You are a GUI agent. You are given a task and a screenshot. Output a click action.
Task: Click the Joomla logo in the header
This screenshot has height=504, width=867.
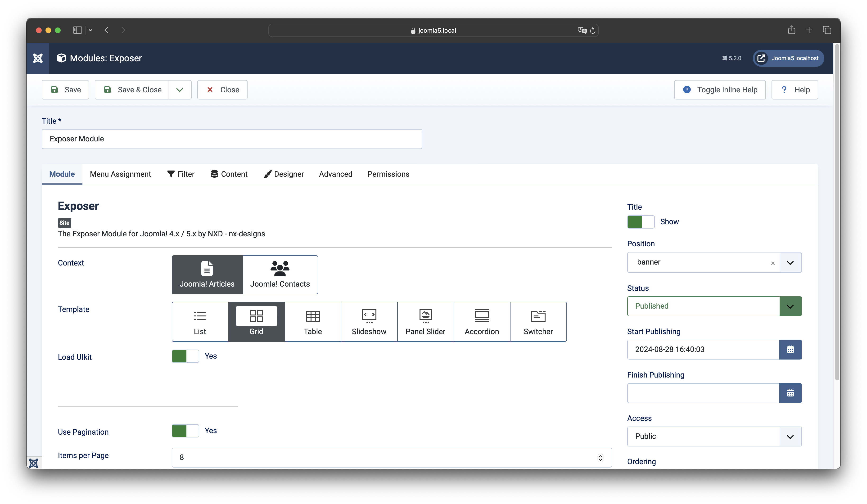(x=38, y=58)
